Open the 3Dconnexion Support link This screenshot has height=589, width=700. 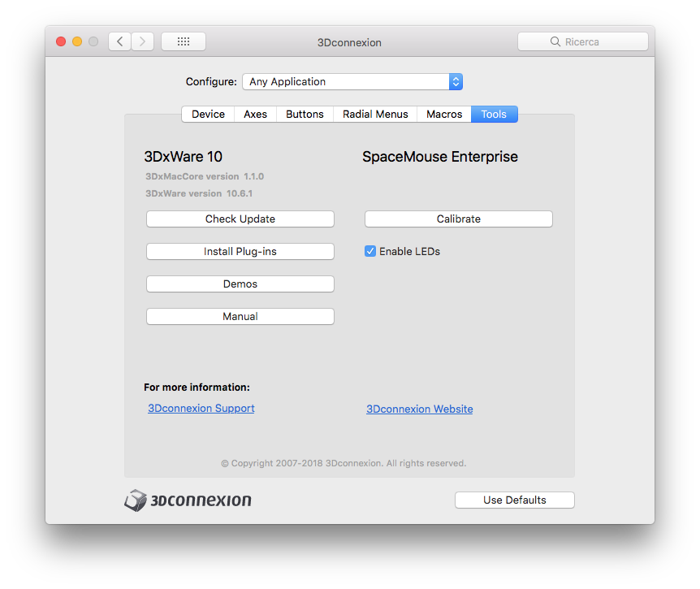pos(201,408)
